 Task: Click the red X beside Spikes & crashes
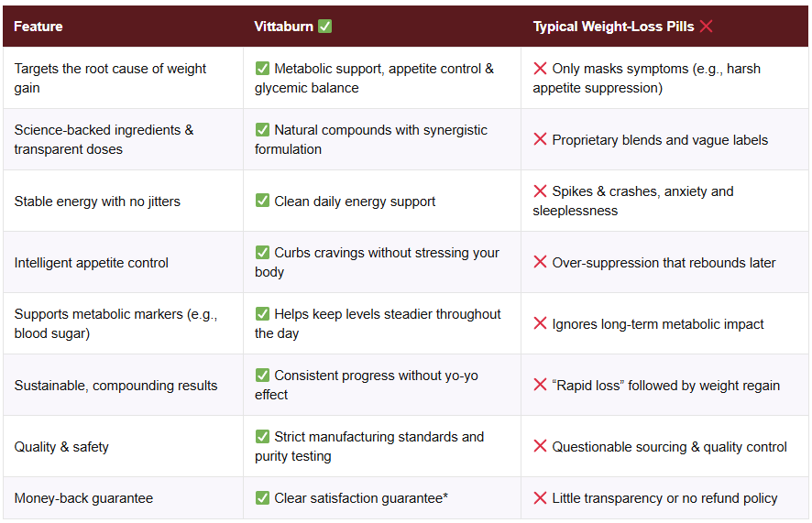[541, 191]
